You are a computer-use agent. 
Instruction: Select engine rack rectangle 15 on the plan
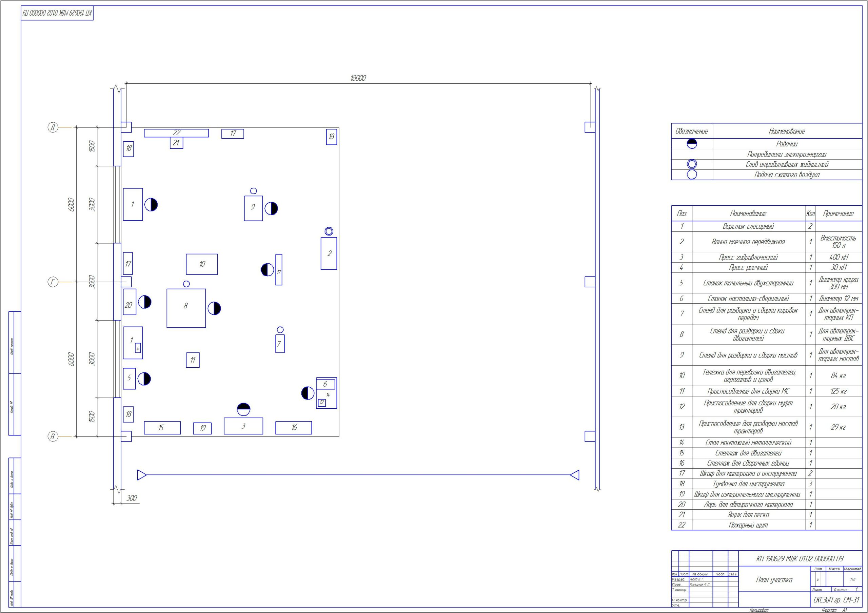162,428
